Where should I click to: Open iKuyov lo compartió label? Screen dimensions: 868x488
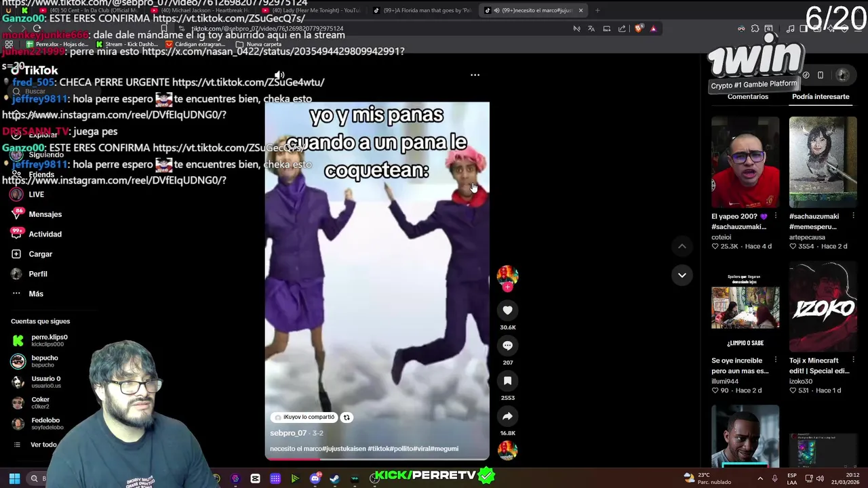point(304,418)
